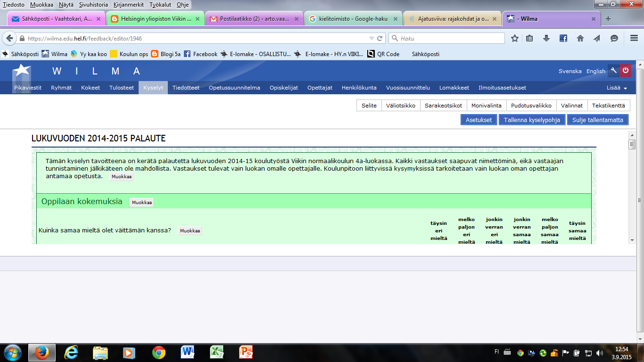Click Sulje tallentamatta button

[x=598, y=120]
